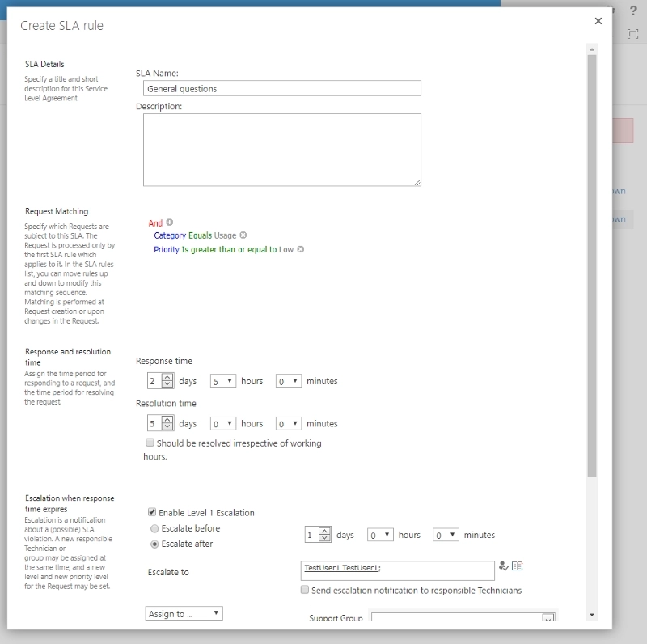The width and height of the screenshot is (647, 644).
Task: Click the Equals operator link
Action: coord(200,235)
